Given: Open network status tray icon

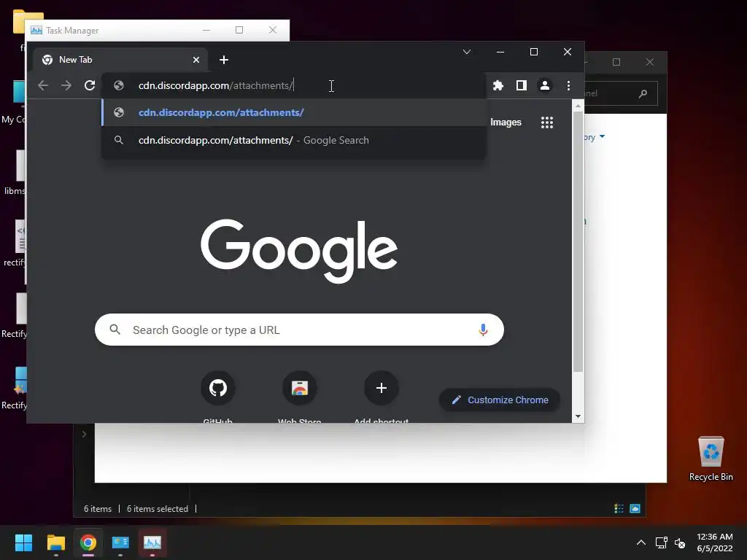Looking at the screenshot, I should pos(661,542).
